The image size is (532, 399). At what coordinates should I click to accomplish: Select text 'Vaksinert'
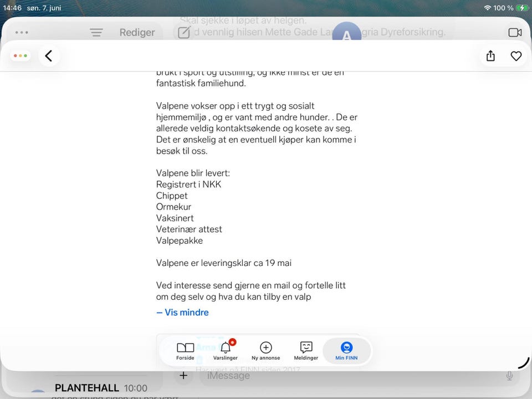(x=175, y=218)
